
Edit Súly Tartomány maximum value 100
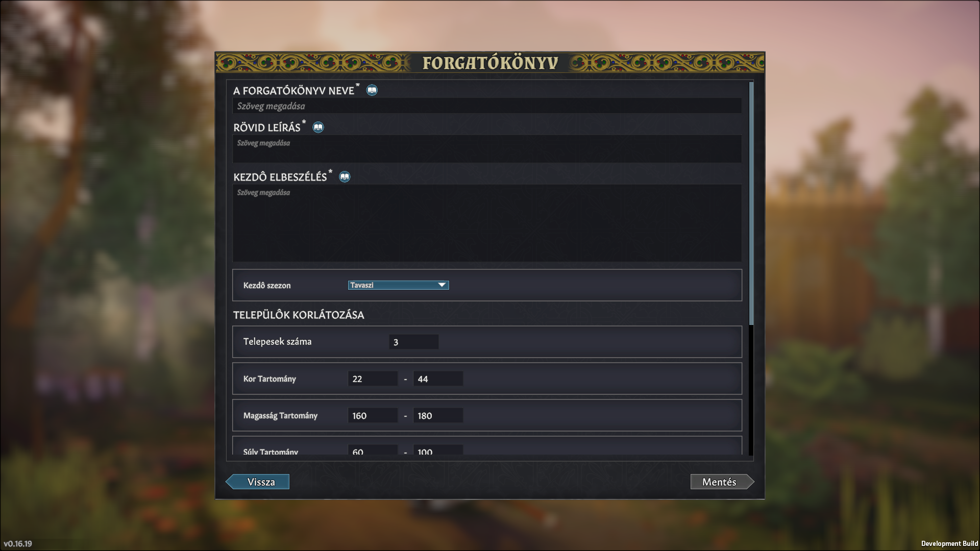(x=438, y=450)
